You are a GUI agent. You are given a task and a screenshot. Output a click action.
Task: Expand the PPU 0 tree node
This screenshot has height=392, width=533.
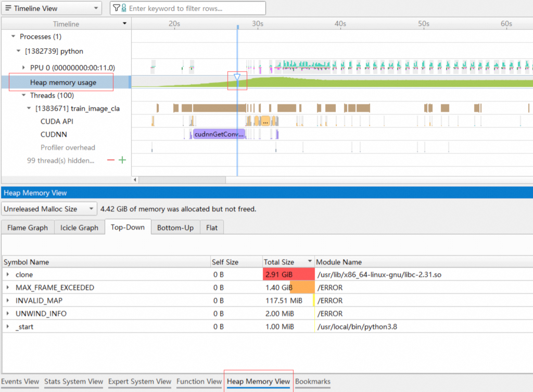click(23, 68)
